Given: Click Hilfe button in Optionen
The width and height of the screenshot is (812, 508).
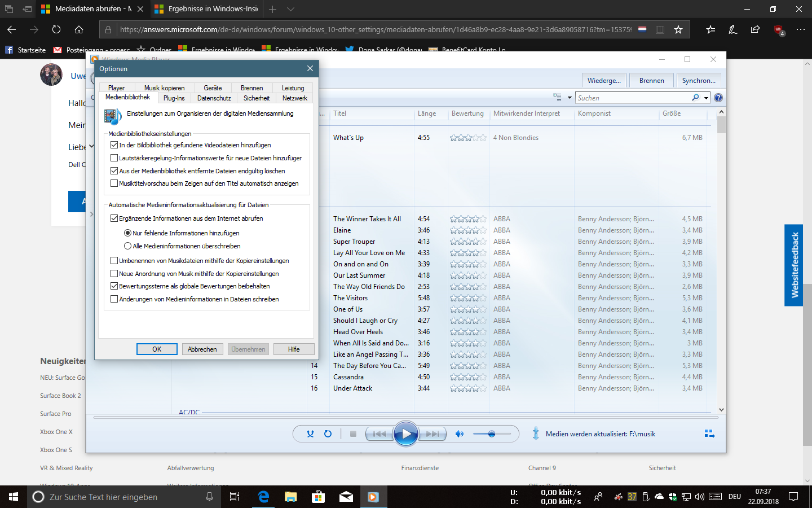Looking at the screenshot, I should [x=294, y=349].
